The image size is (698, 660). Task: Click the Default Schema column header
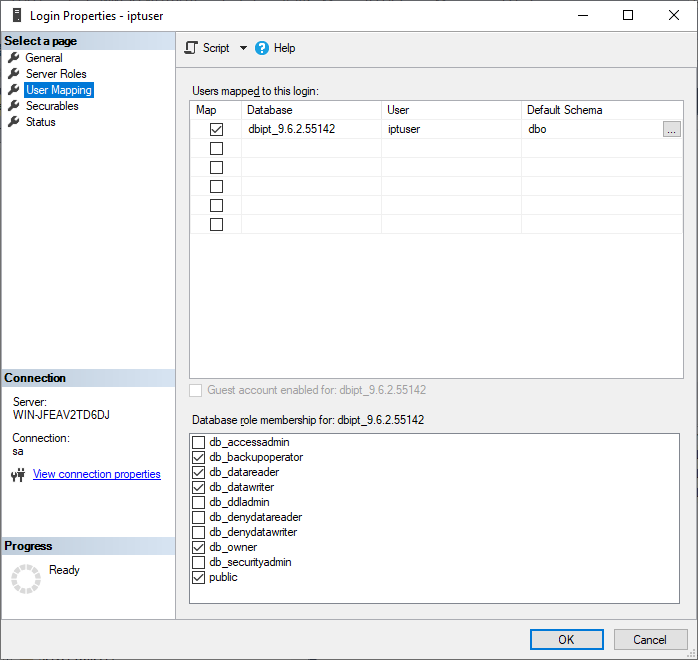[x=602, y=110]
